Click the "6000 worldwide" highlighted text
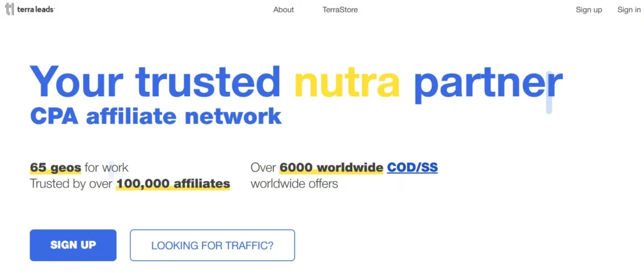644x273 pixels. (x=331, y=167)
